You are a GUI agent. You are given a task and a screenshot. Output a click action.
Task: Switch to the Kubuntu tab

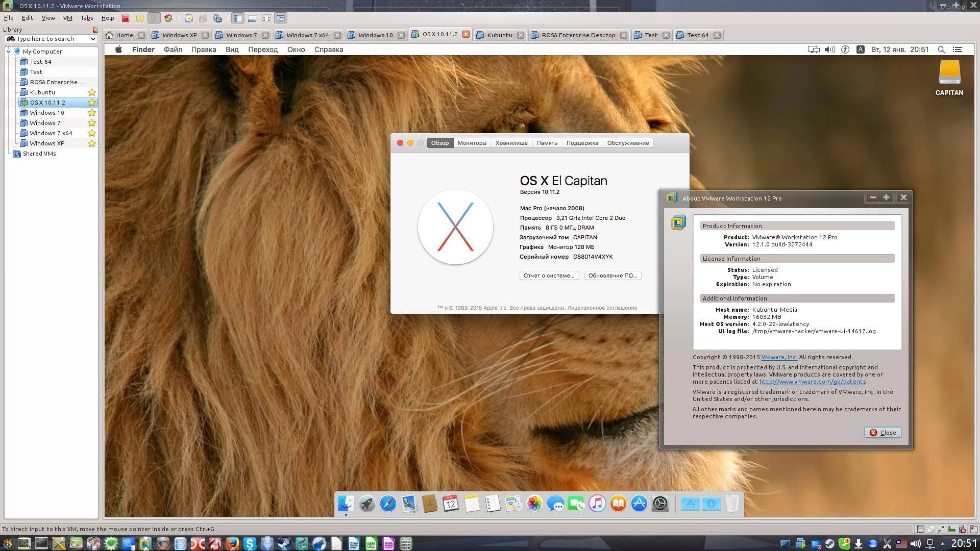click(x=499, y=35)
